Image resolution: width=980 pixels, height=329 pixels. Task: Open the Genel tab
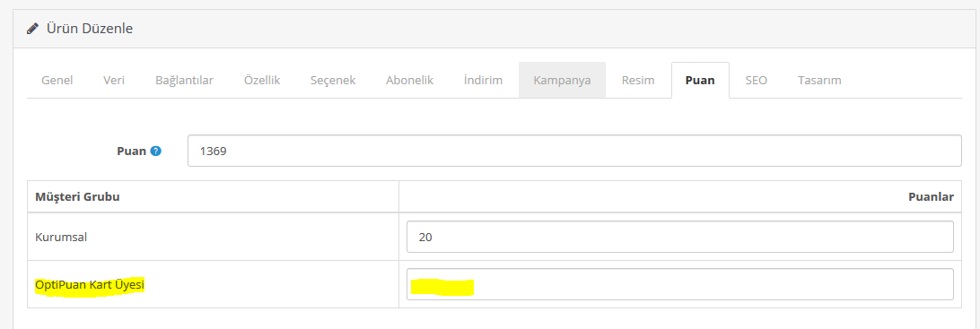tap(57, 81)
